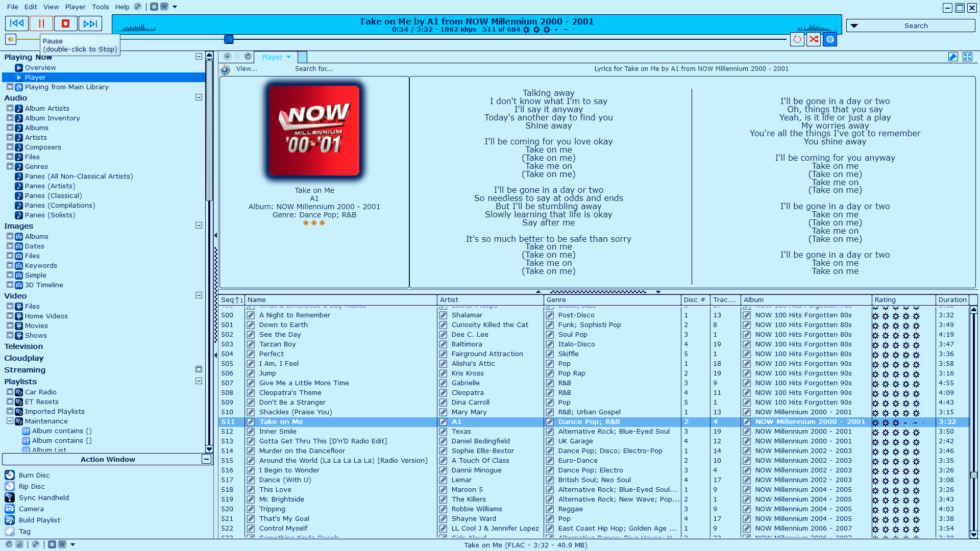Screen dimensions: 980x551
Task: Click the View... button
Action: click(x=247, y=69)
